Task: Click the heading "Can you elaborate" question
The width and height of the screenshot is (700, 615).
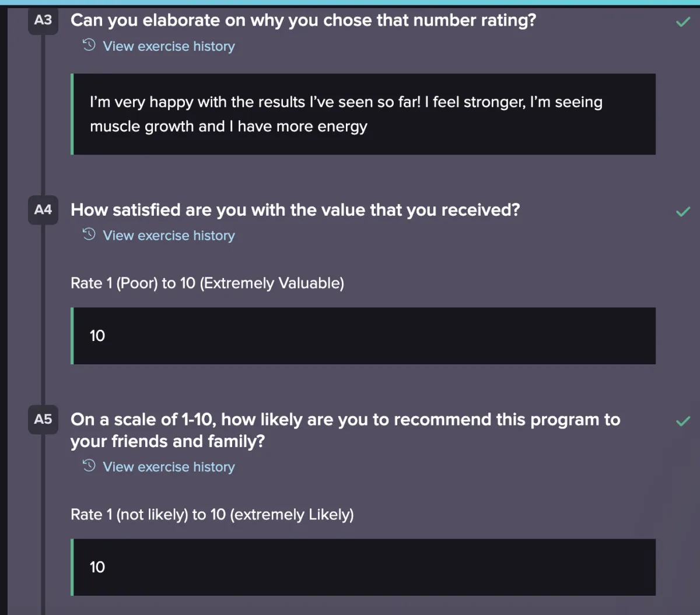Action: (x=303, y=20)
